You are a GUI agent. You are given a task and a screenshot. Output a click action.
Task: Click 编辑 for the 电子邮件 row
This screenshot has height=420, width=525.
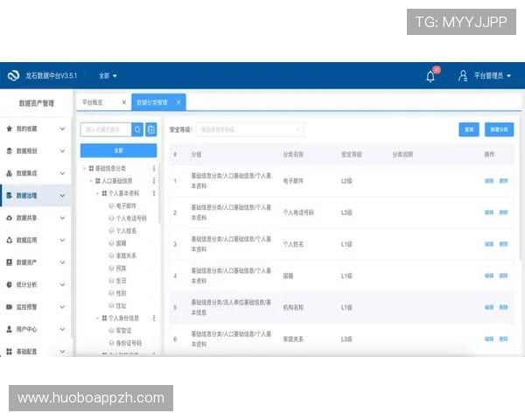click(489, 181)
